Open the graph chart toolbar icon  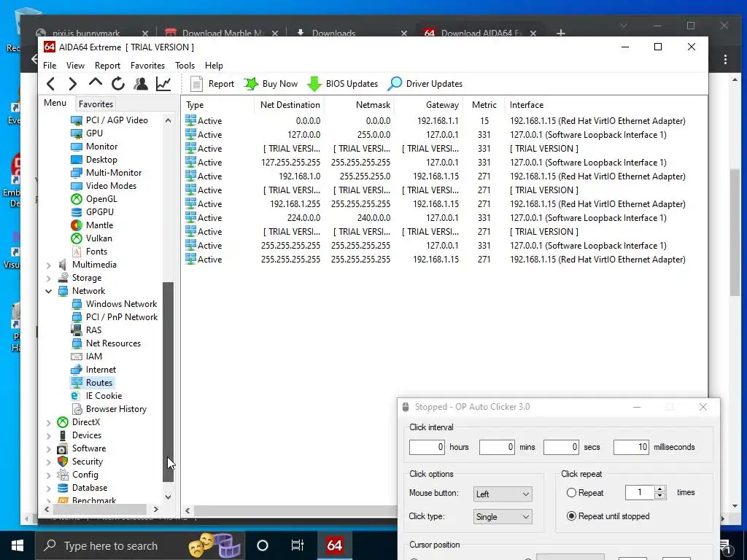pyautogui.click(x=163, y=84)
